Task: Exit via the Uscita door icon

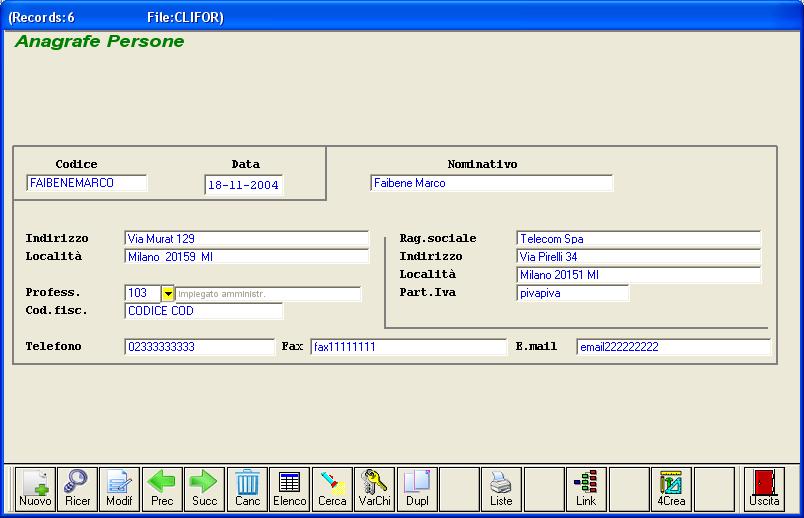Action: (x=764, y=487)
